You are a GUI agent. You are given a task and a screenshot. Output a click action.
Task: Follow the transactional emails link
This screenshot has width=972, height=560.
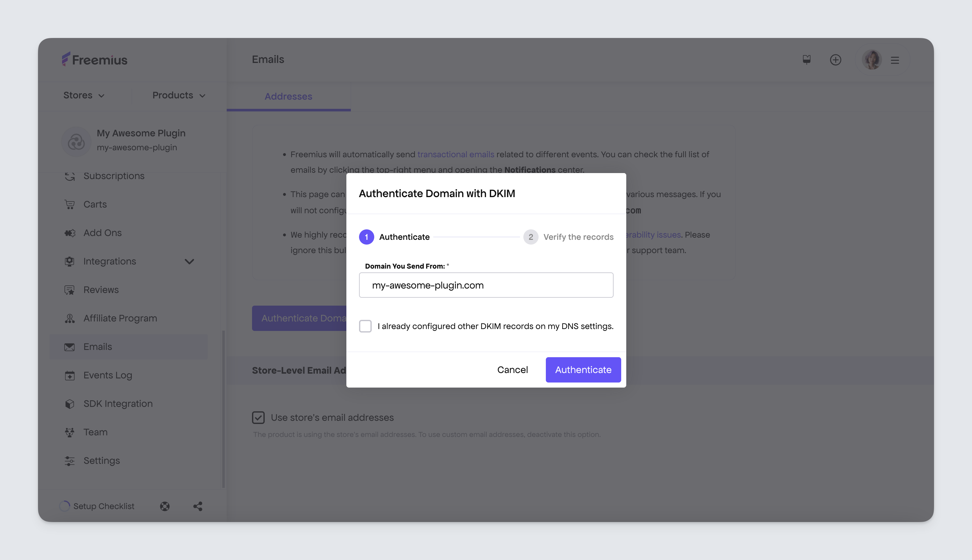[456, 155]
